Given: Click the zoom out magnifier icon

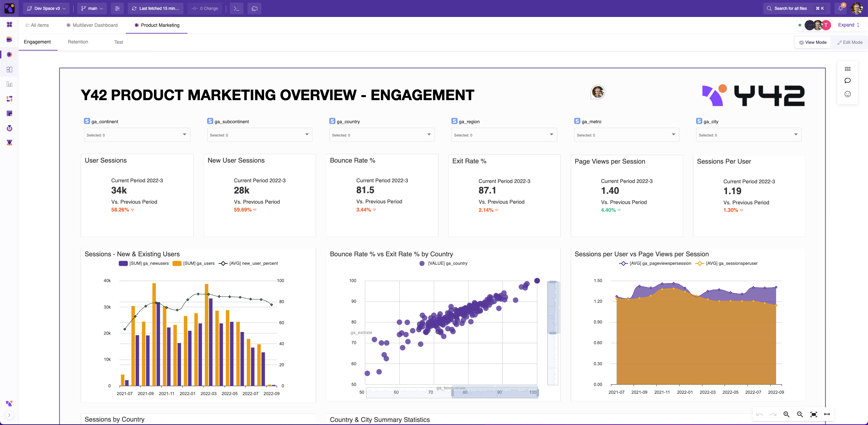Looking at the screenshot, I should pos(800,414).
